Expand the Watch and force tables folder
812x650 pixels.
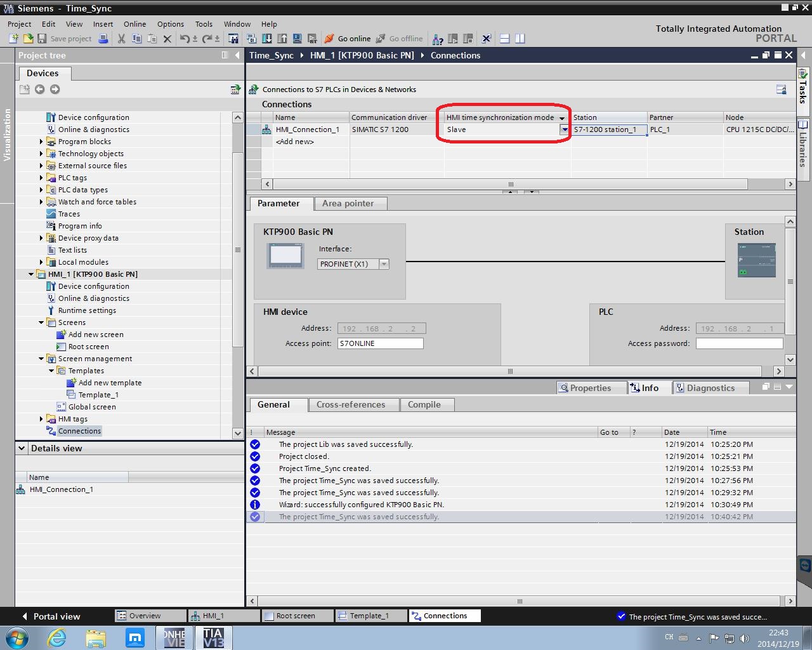[41, 202]
